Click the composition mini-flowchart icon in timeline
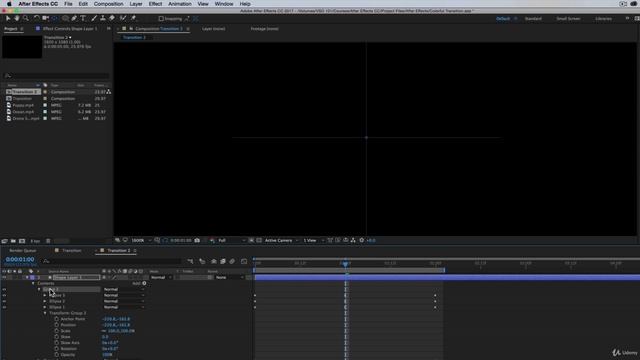Screen dimensions: 640x360 [x=190, y=261]
